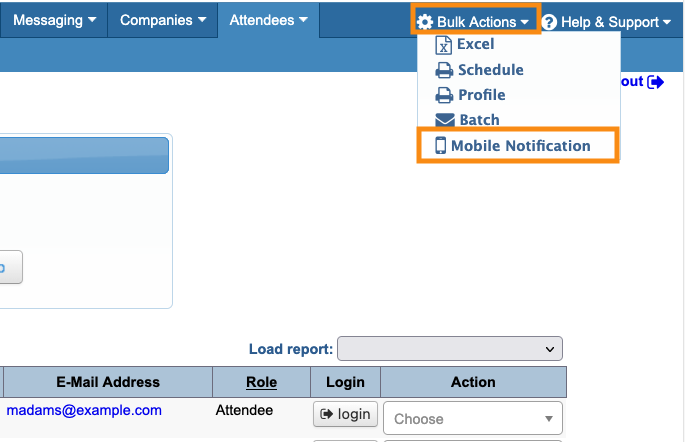Select the Batch menu entry
Screen dimensions: 685x442
(x=479, y=120)
